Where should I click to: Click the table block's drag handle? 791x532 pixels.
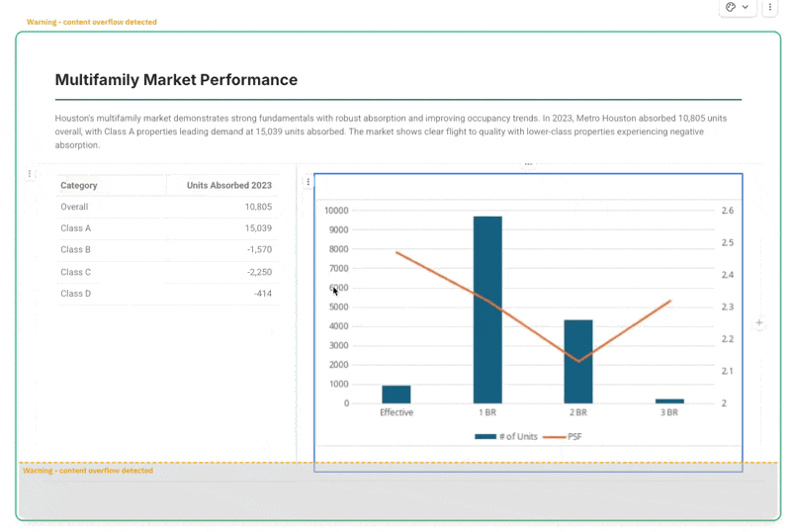(30, 174)
